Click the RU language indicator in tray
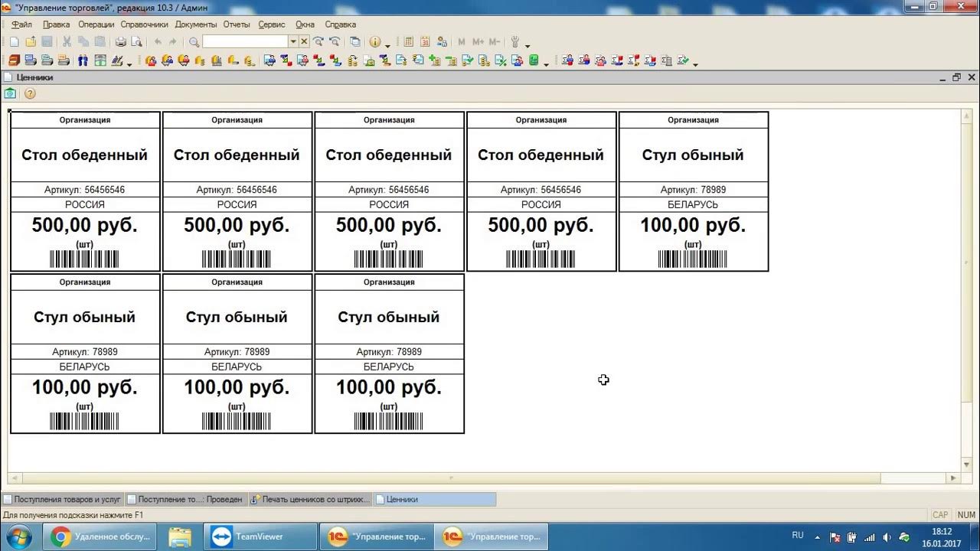The height and width of the screenshot is (551, 980). tap(798, 536)
